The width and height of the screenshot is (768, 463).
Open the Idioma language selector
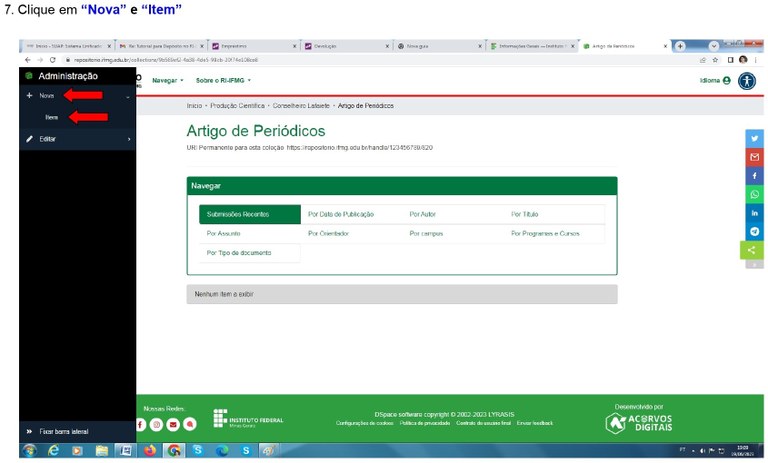point(714,80)
